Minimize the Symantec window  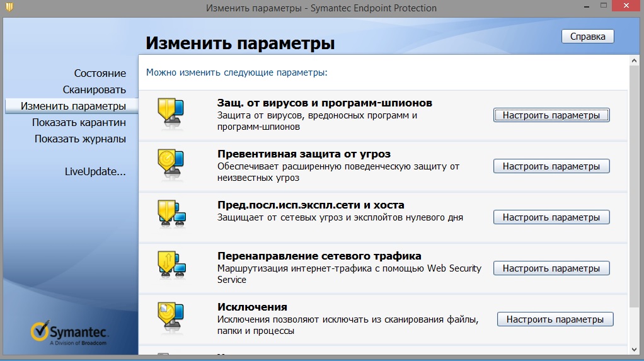[x=587, y=6]
